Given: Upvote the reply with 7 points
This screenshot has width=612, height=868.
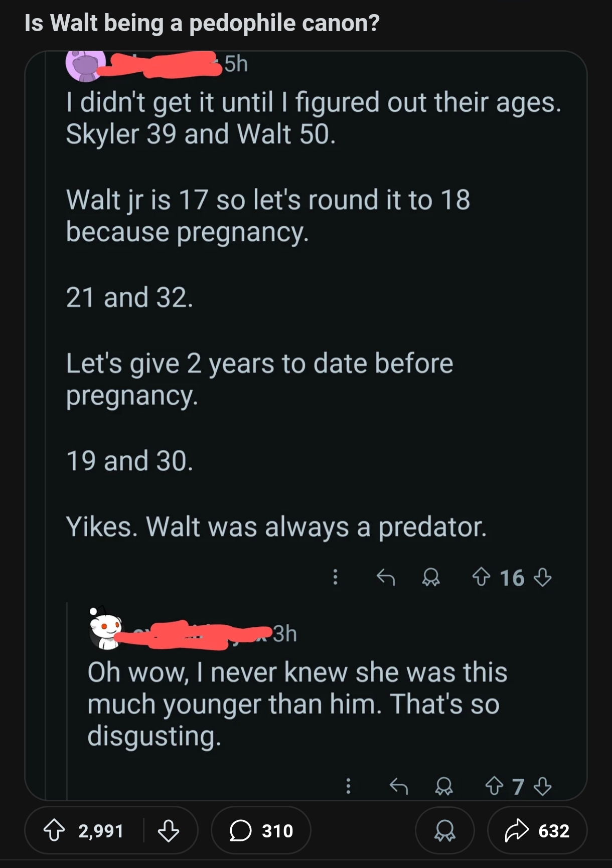Looking at the screenshot, I should [x=495, y=786].
